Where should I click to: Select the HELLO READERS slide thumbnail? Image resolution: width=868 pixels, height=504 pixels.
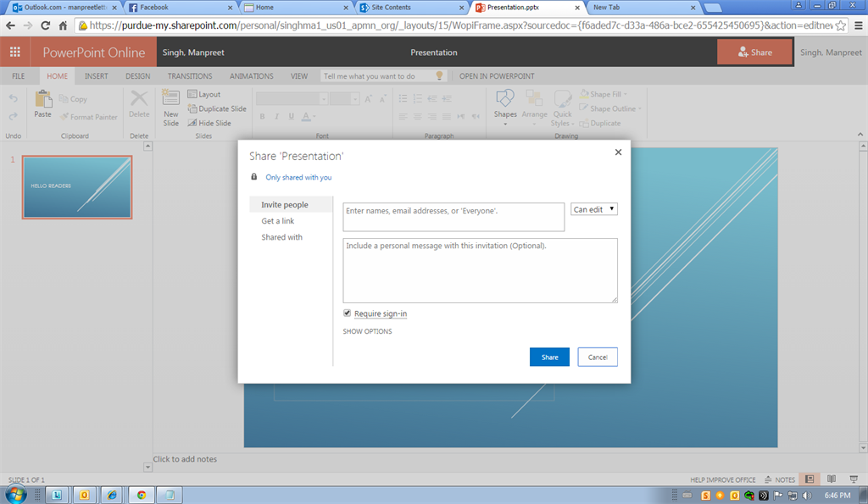[x=77, y=187]
